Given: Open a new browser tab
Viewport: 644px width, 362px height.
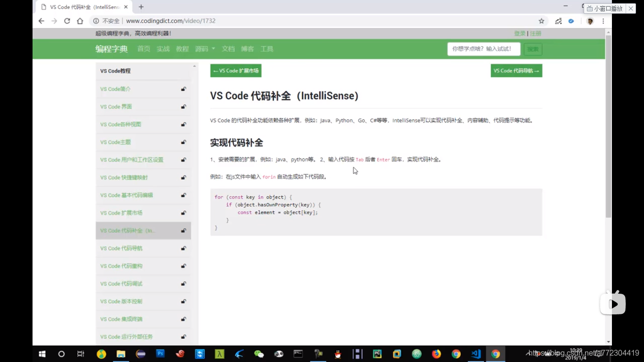Looking at the screenshot, I should (x=141, y=7).
